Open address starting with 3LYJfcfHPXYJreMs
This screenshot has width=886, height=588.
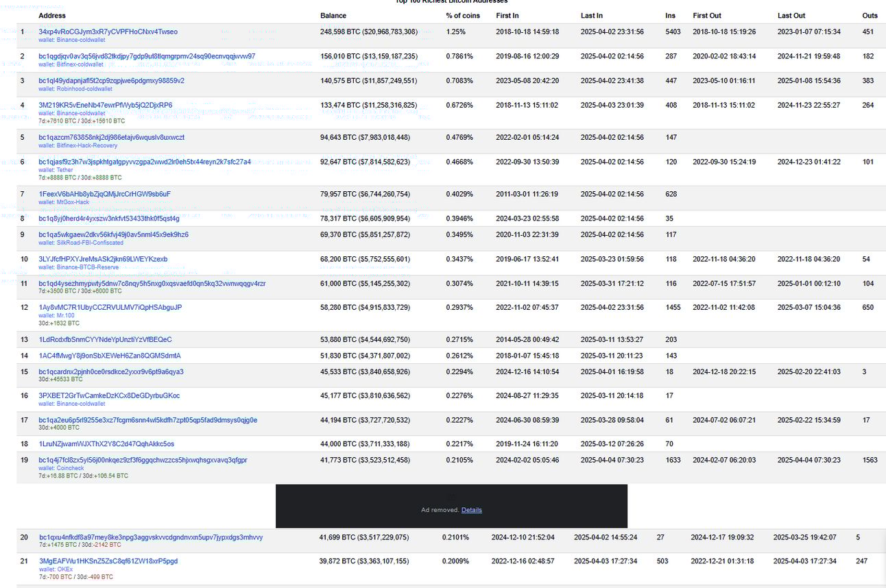[x=103, y=259]
